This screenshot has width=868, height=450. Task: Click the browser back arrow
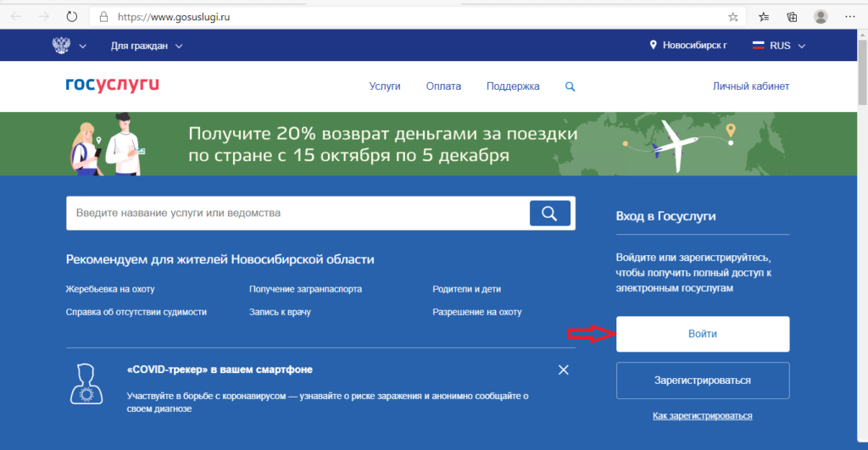coord(16,17)
